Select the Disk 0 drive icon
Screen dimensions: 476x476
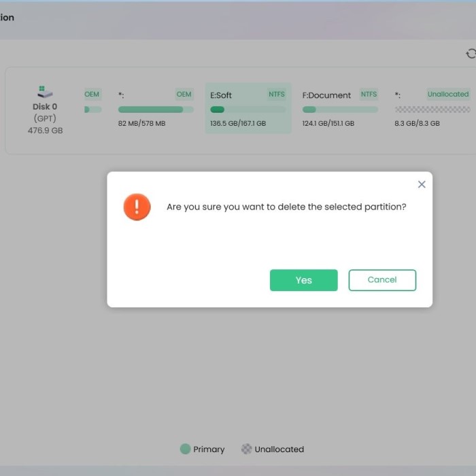pos(45,92)
